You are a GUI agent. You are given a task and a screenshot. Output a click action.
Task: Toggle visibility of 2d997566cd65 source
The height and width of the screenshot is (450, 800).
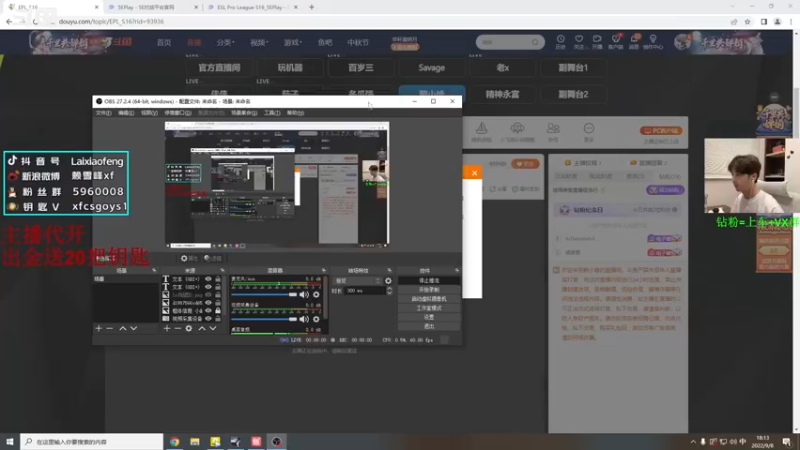(x=208, y=303)
